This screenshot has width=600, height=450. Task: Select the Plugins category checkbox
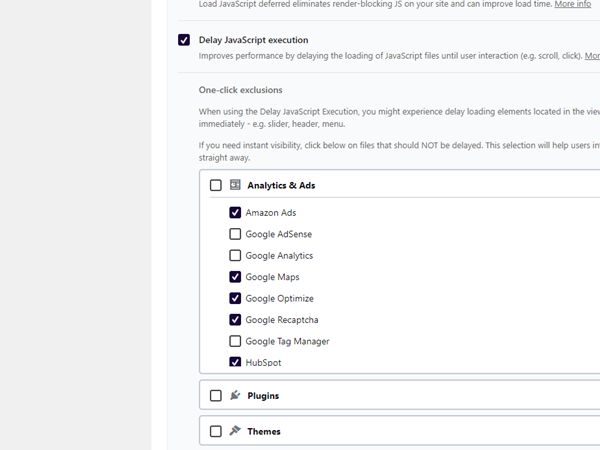point(215,396)
